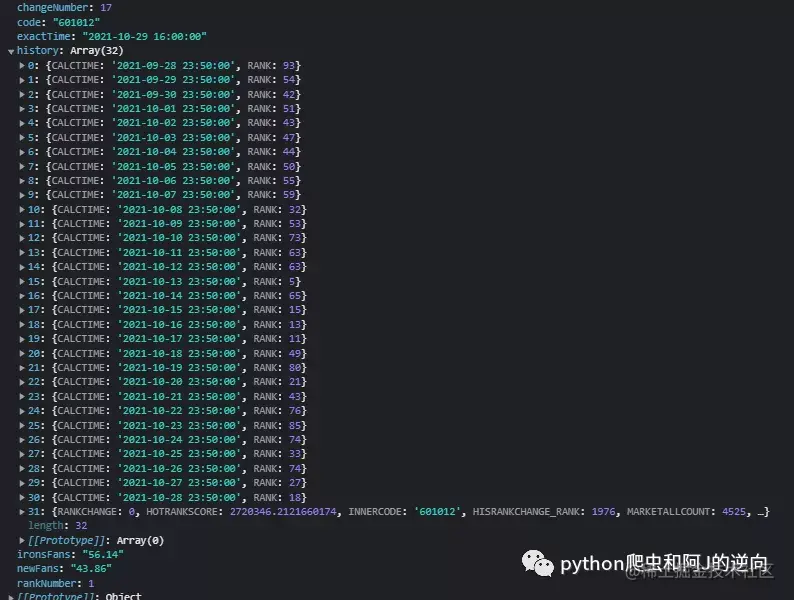794x600 pixels.
Task: Expand history entry 3 dated 2021-10-01
Action: [22, 109]
